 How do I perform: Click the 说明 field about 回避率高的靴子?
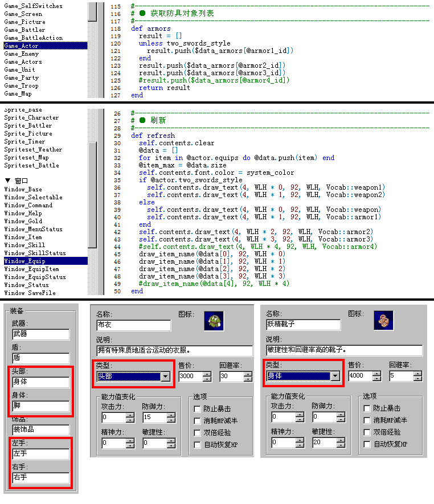coord(345,350)
